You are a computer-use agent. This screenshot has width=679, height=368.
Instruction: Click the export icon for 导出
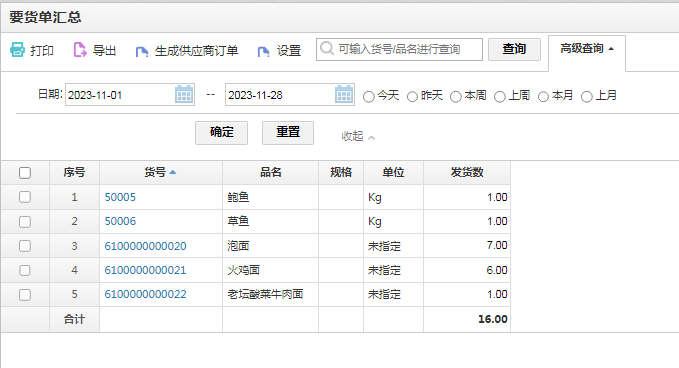(80, 50)
